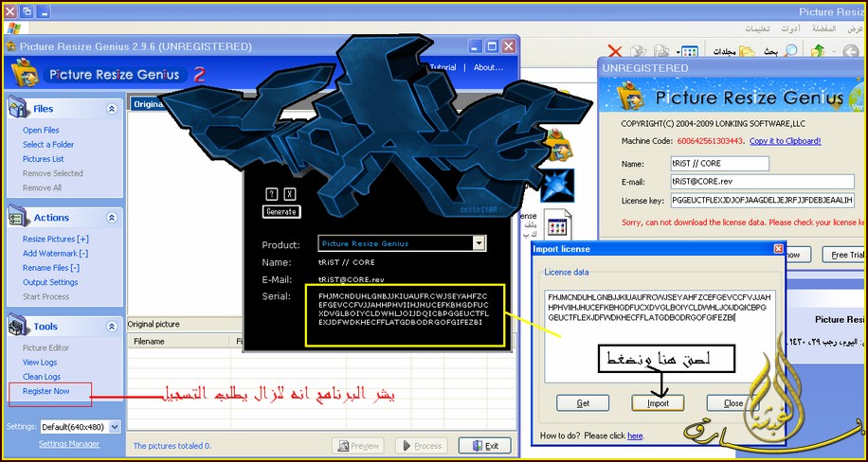The height and width of the screenshot is (462, 868).
Task: Click Add Watermark [-] action
Action: (x=55, y=254)
